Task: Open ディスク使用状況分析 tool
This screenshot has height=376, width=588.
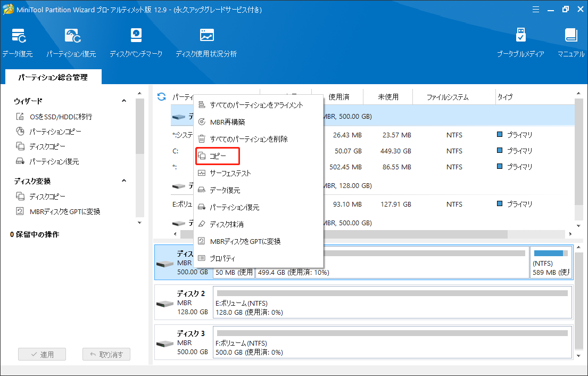Action: click(206, 43)
